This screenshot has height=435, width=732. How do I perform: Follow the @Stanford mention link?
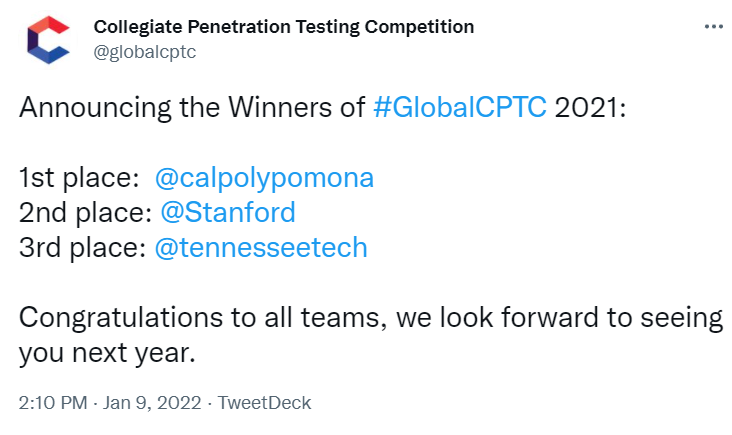228,213
